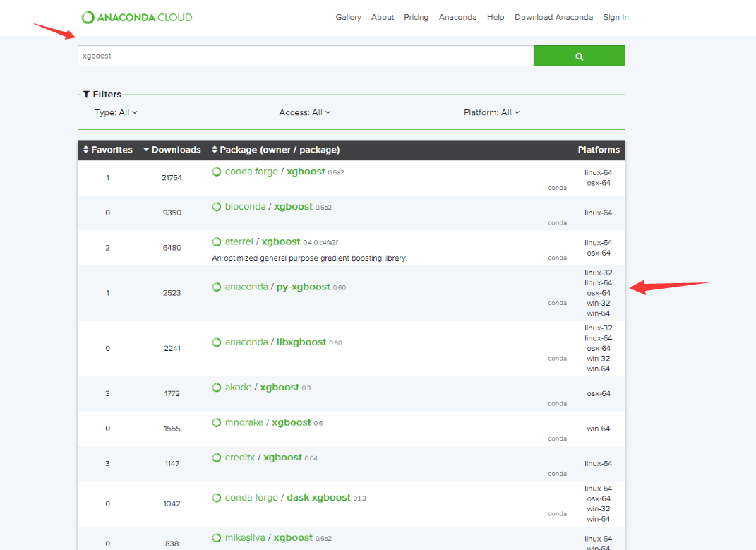Click the Platforms column header

(599, 150)
